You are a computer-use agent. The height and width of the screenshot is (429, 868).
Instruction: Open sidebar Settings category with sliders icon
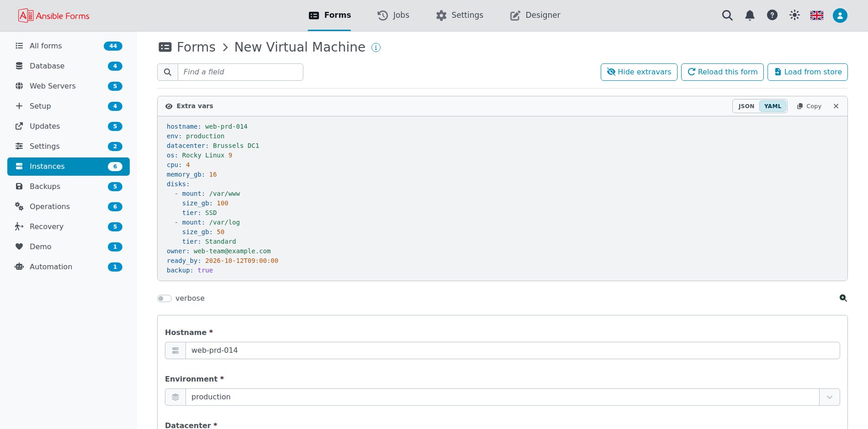coord(69,146)
